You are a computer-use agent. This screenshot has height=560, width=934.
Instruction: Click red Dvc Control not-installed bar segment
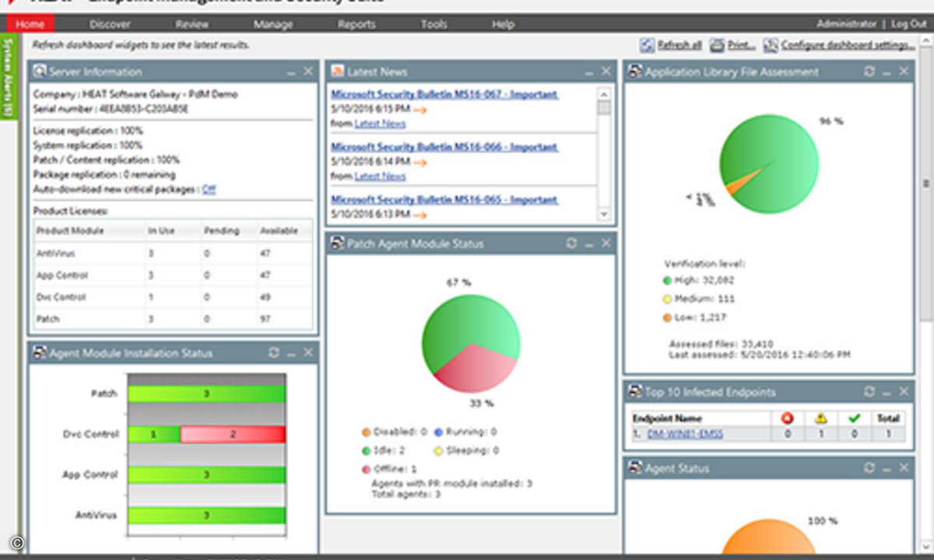pyautogui.click(x=233, y=435)
